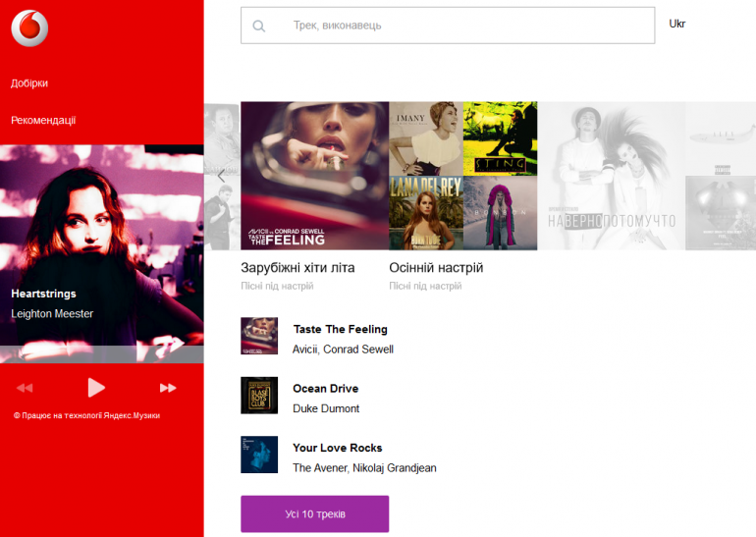Click artist Duke Dumont
Viewport: 756px width, 537px height.
click(326, 408)
